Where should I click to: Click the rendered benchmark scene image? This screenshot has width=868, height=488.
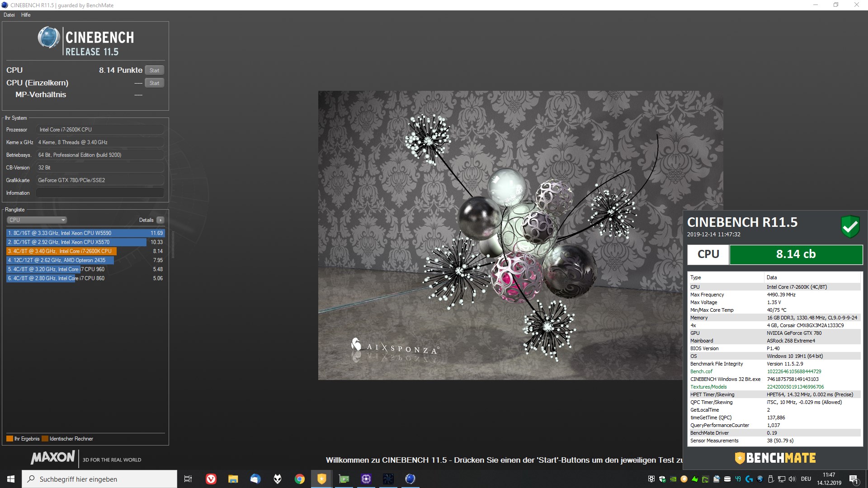pos(520,235)
